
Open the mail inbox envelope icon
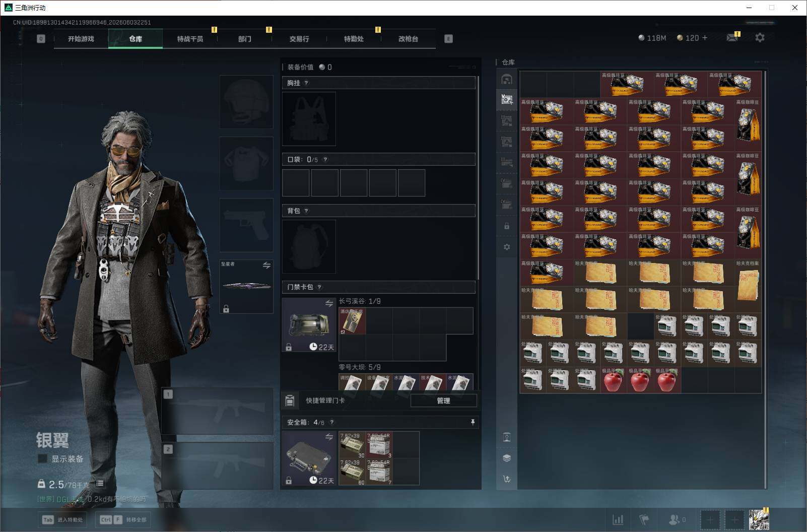pyautogui.click(x=732, y=38)
